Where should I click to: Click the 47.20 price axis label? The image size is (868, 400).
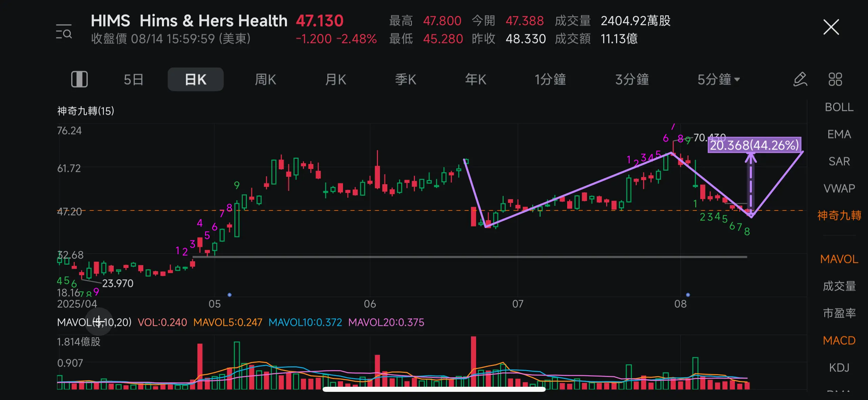[69, 212]
